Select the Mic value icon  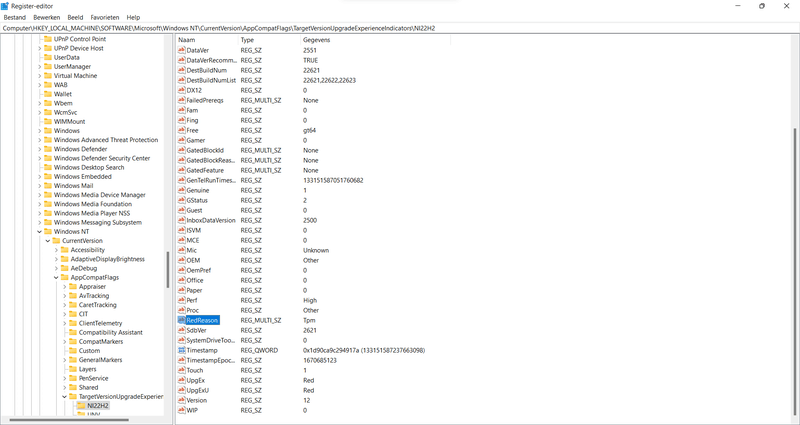pyautogui.click(x=182, y=250)
